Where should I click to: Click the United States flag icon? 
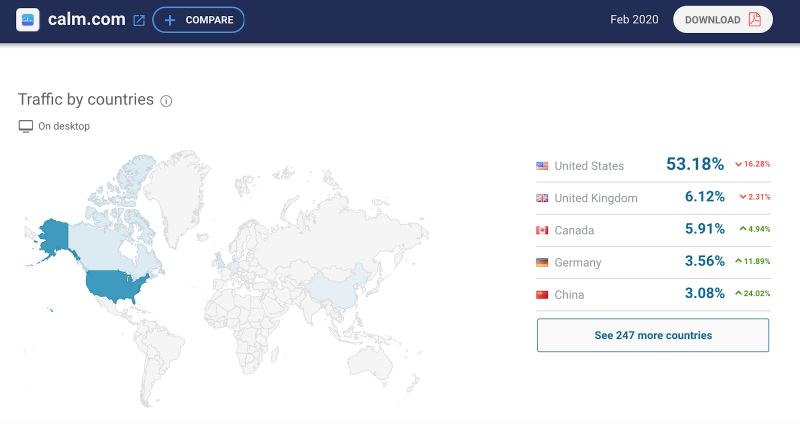(x=542, y=166)
